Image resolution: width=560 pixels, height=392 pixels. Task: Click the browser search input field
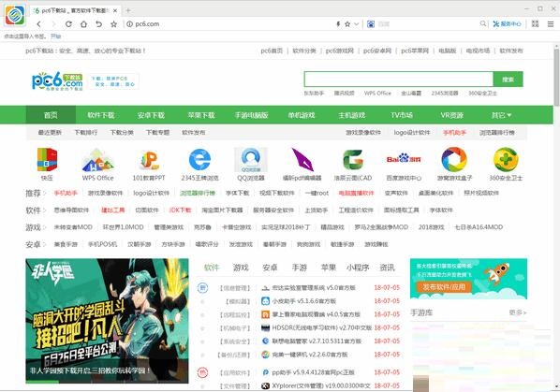[x=427, y=24]
